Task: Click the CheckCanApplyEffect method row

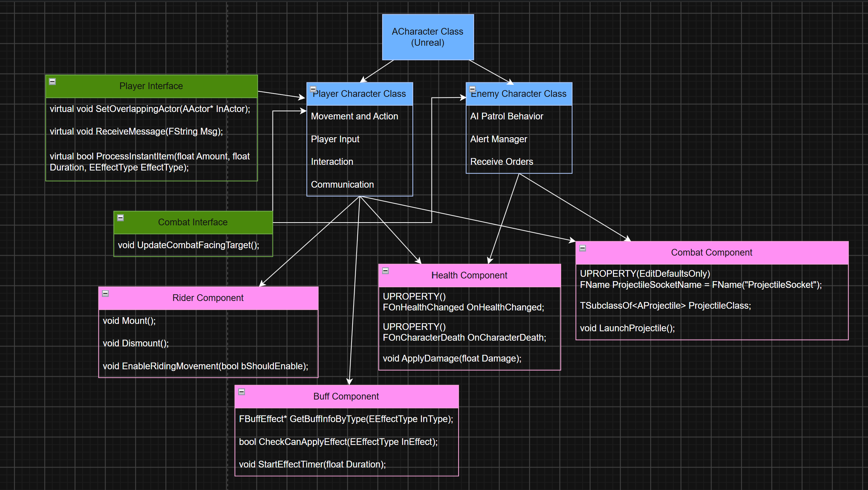Action: [347, 442]
